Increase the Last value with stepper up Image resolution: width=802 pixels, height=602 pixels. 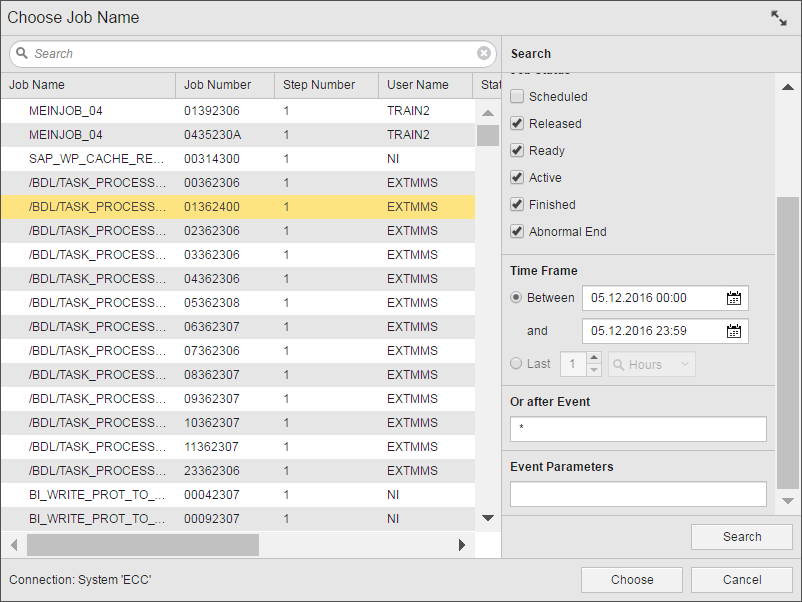[594, 358]
